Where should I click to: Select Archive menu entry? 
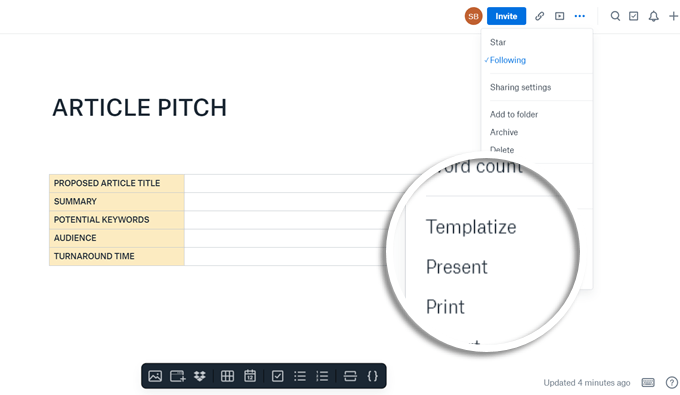[x=504, y=132]
